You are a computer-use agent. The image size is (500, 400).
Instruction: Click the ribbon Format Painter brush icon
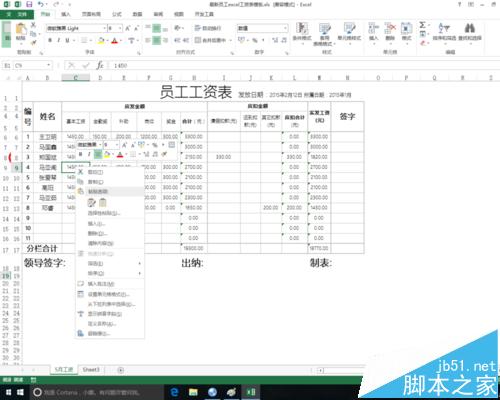pyautogui.click(x=33, y=42)
